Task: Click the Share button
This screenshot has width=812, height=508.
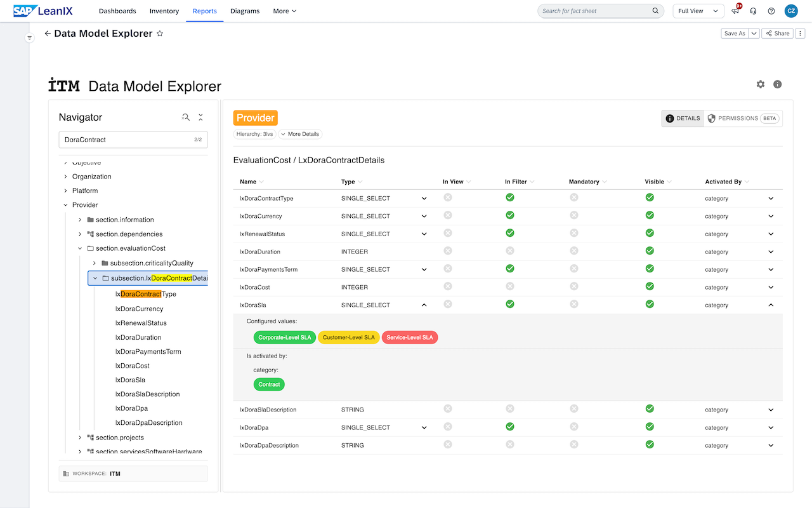Action: pos(777,34)
